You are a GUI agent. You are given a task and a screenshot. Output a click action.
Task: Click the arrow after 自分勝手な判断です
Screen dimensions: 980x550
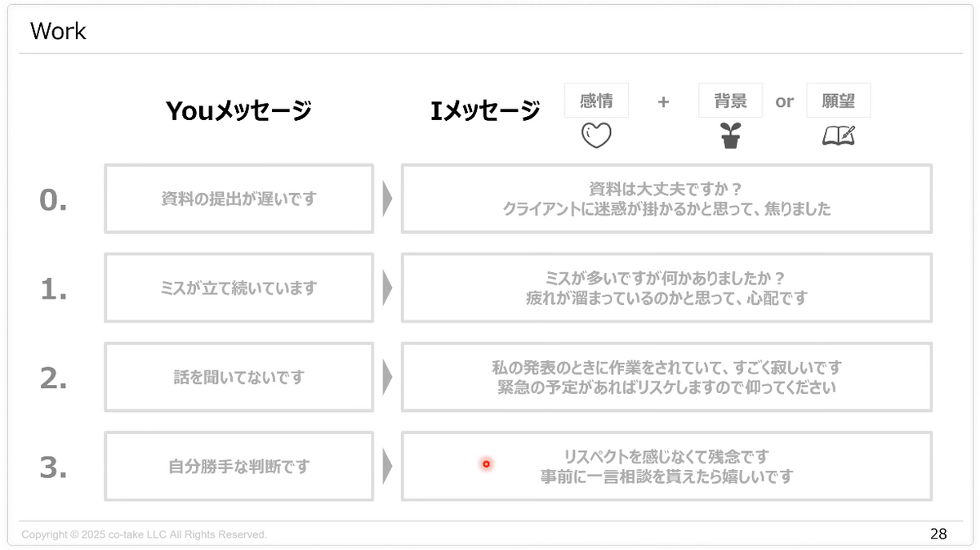[387, 467]
